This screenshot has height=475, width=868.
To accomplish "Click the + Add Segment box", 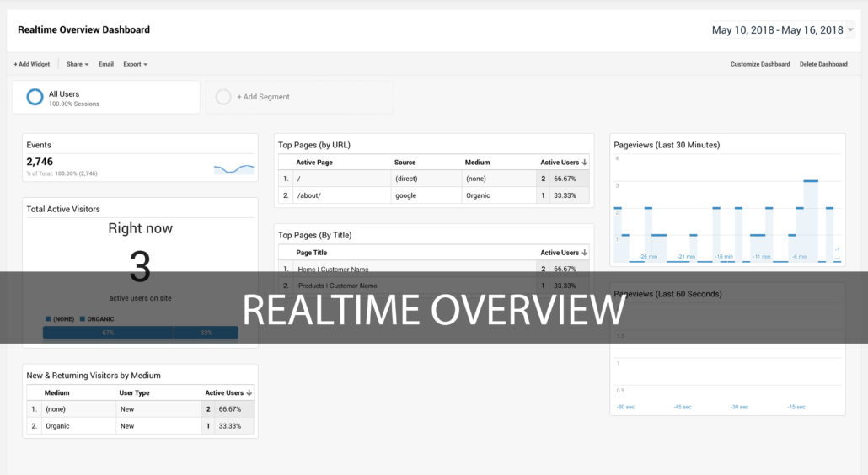I will [x=299, y=97].
